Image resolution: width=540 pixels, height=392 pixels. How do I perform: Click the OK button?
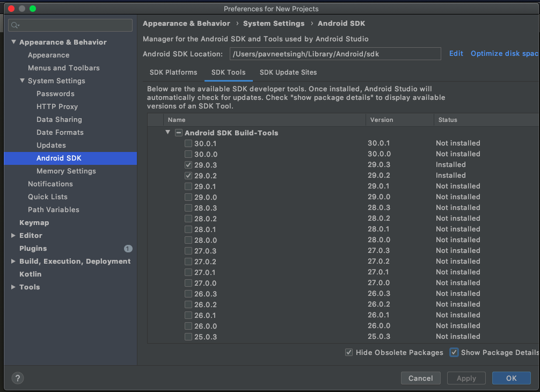click(512, 378)
